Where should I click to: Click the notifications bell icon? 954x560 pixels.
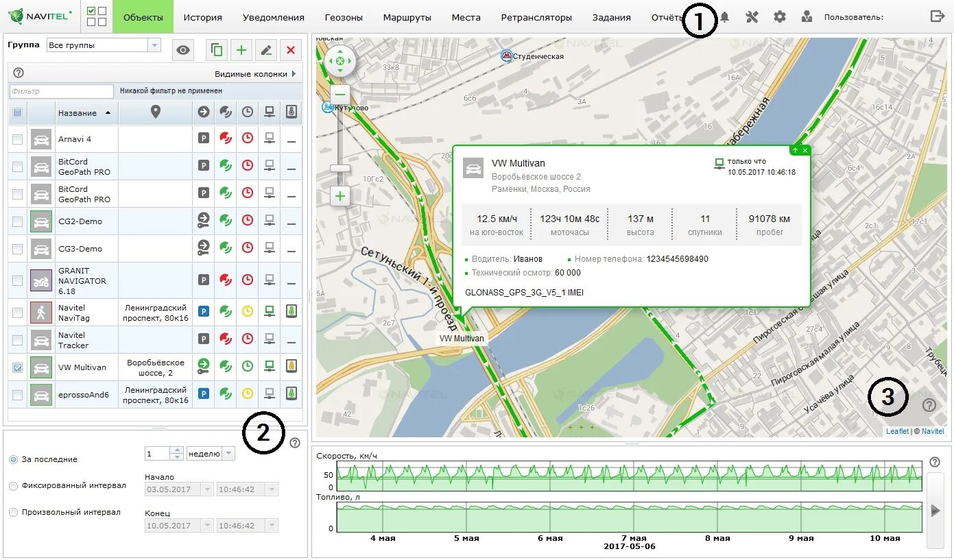[x=724, y=17]
